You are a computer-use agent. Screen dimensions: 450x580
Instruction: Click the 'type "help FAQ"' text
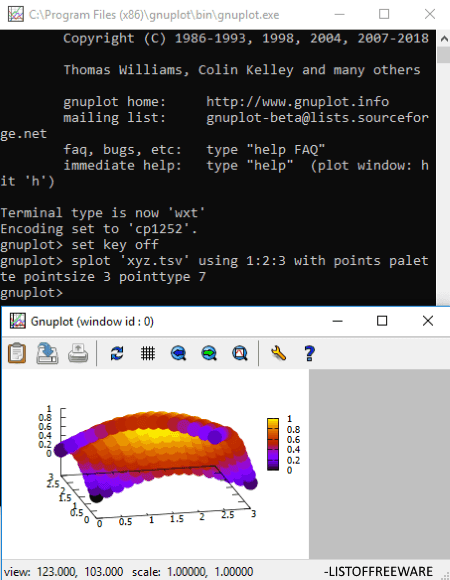[x=265, y=149]
